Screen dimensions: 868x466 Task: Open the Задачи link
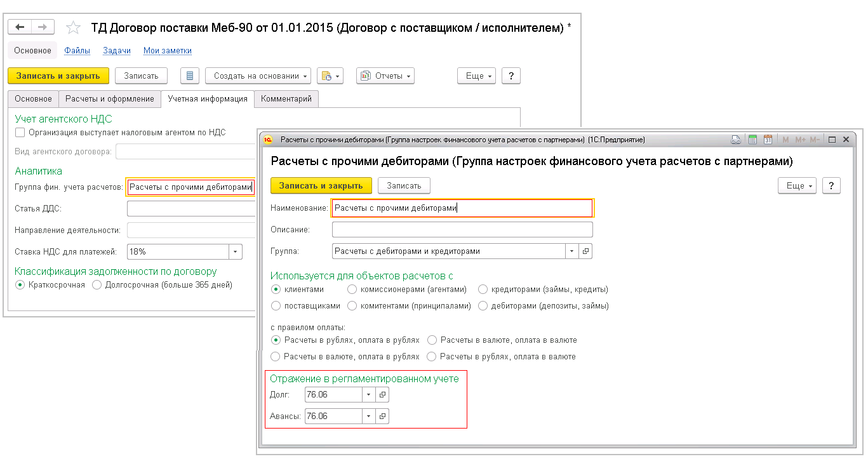[117, 51]
